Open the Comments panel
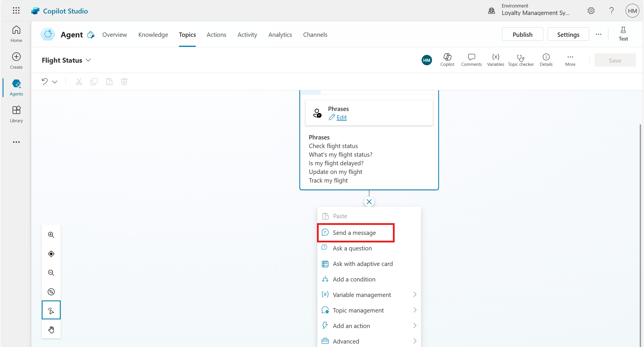The width and height of the screenshot is (644, 347). point(471,60)
